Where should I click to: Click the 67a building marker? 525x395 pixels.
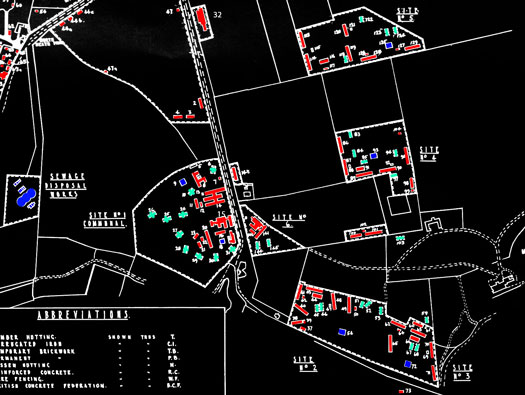[x=106, y=71]
